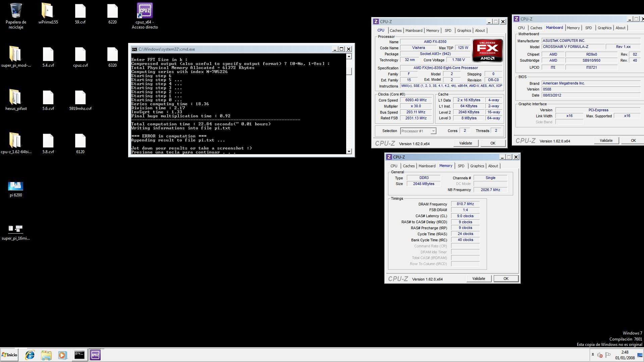Select the cpuz.cvf file
Viewport: 644px width, 362px height.
point(80,57)
